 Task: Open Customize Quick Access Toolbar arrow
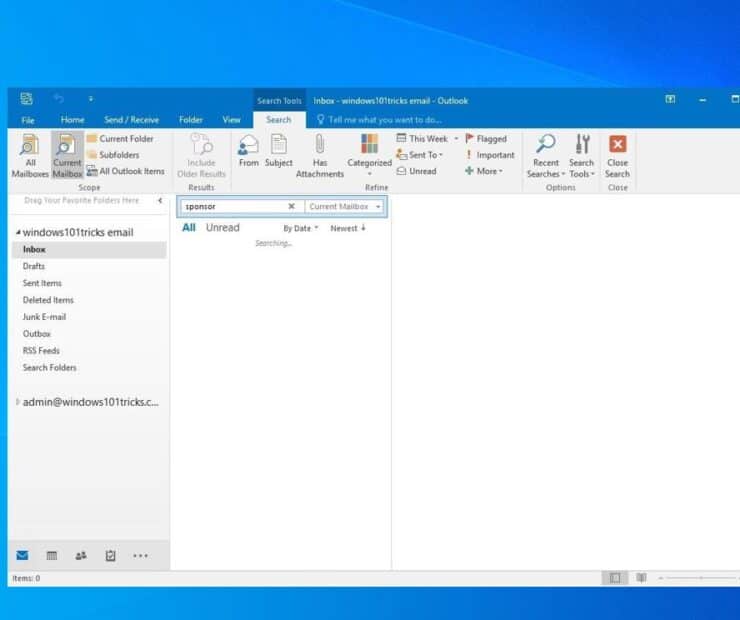pos(91,99)
